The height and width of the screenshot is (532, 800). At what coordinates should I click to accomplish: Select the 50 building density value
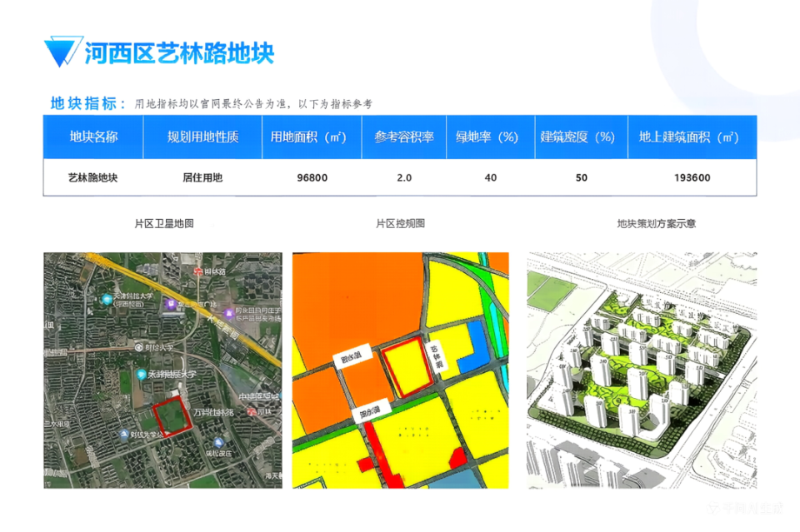pos(582,178)
